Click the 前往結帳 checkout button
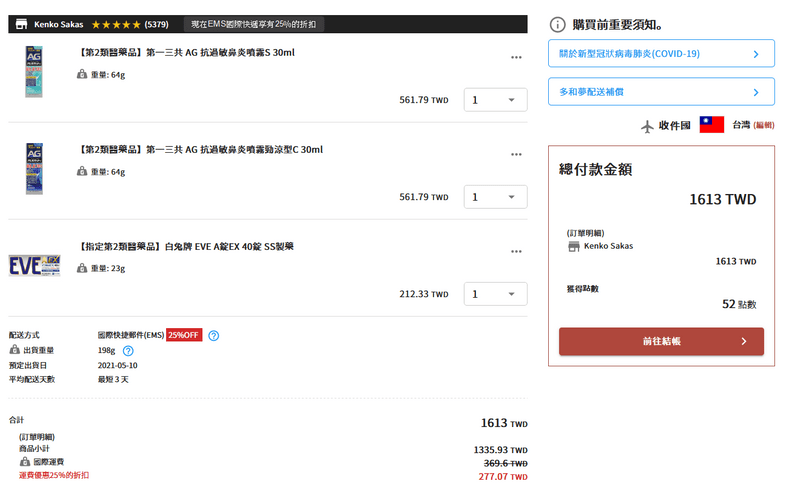The height and width of the screenshot is (489, 800). (x=661, y=341)
